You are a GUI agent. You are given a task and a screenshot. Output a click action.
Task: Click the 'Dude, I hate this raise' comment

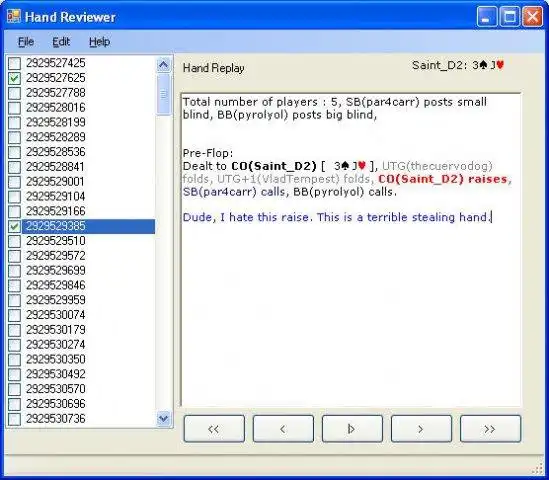point(337,217)
